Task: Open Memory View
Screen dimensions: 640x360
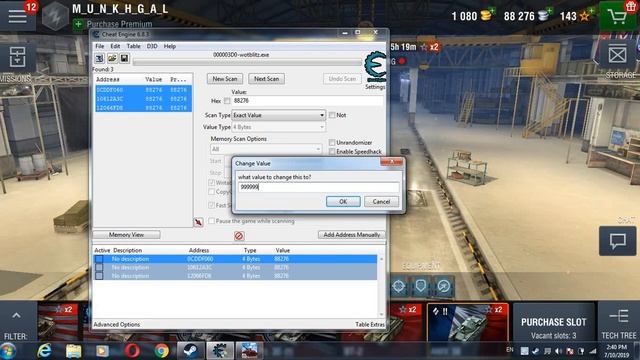Action: click(x=127, y=235)
